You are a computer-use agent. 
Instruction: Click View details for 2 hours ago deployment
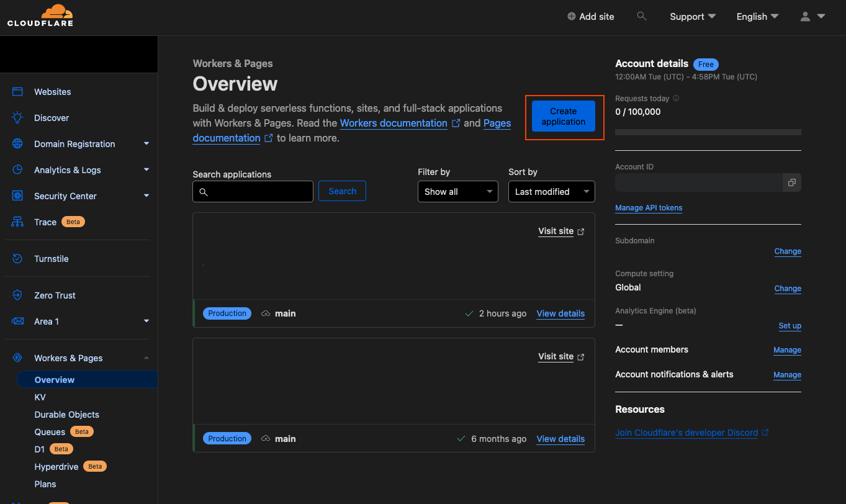[x=560, y=313]
